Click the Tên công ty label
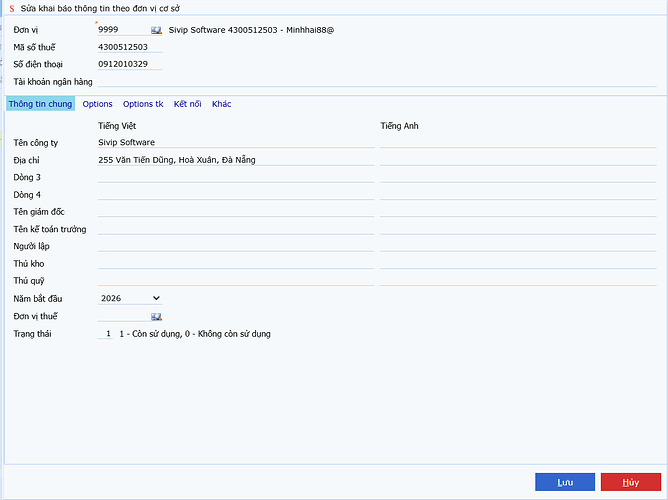The height and width of the screenshot is (500, 668). [35, 143]
